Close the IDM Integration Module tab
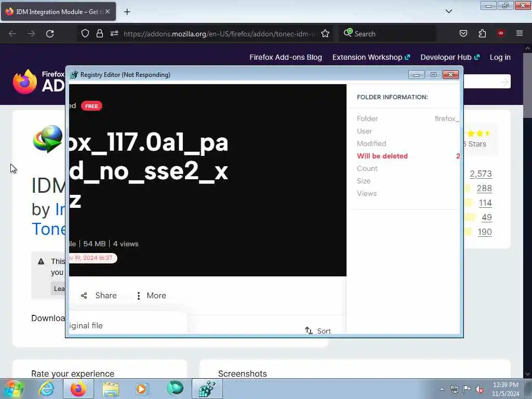532x399 pixels. coord(108,11)
